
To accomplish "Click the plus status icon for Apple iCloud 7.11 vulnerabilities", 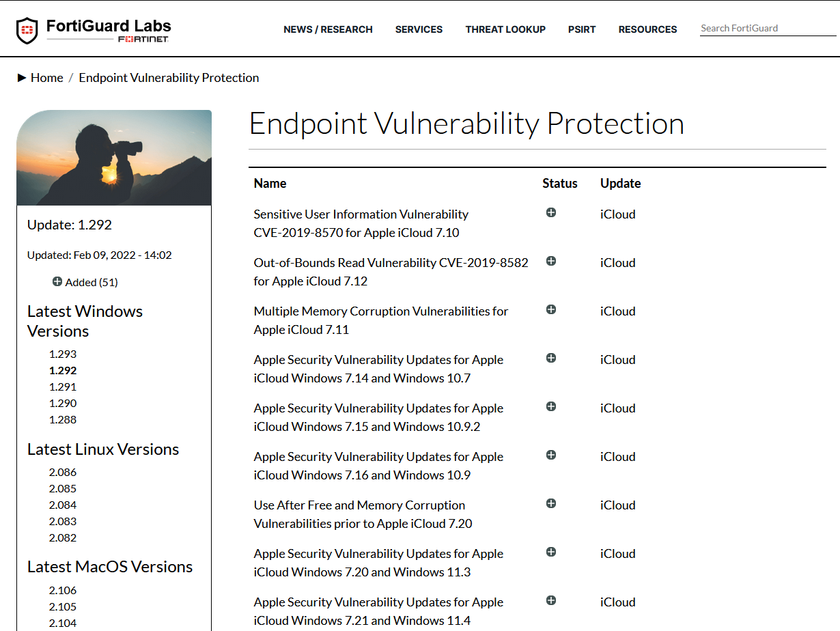I will [x=550, y=309].
